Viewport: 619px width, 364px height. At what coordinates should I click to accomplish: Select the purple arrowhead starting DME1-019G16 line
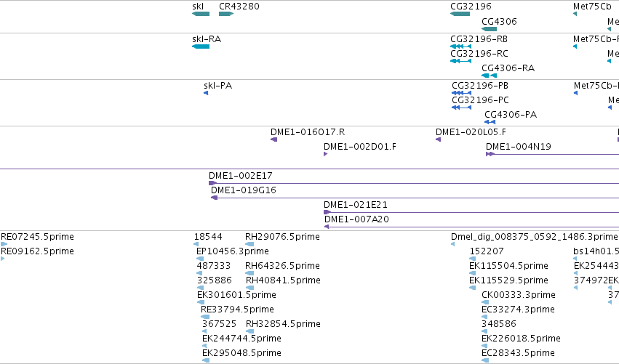click(x=215, y=198)
